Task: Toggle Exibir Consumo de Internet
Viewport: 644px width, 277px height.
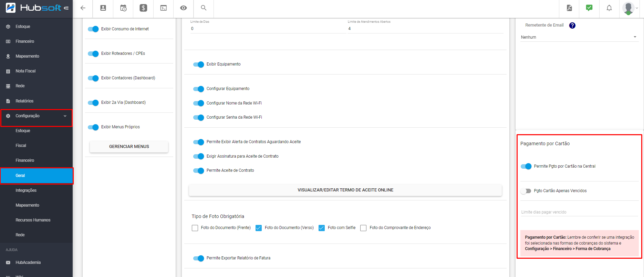Action: pyautogui.click(x=93, y=29)
